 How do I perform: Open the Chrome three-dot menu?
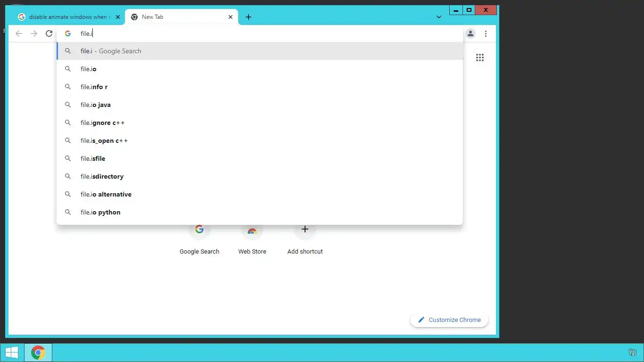tap(486, 33)
